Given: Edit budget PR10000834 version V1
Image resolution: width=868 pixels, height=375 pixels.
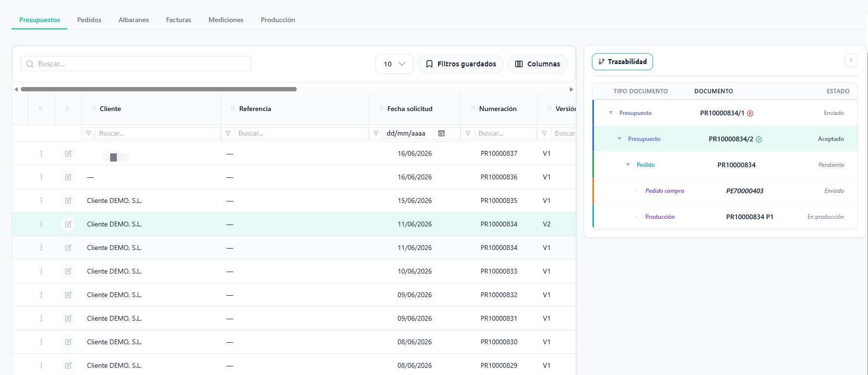Looking at the screenshot, I should [68, 248].
